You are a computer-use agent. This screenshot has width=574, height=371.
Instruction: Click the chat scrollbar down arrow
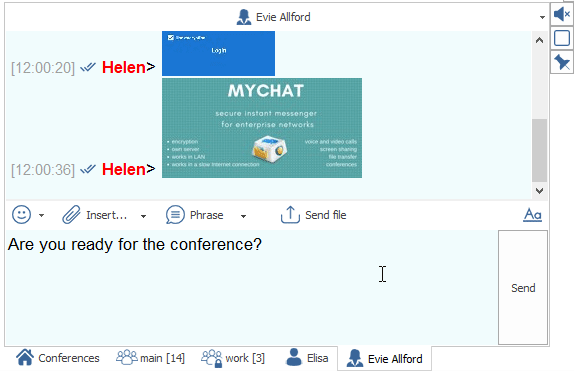pos(539,190)
